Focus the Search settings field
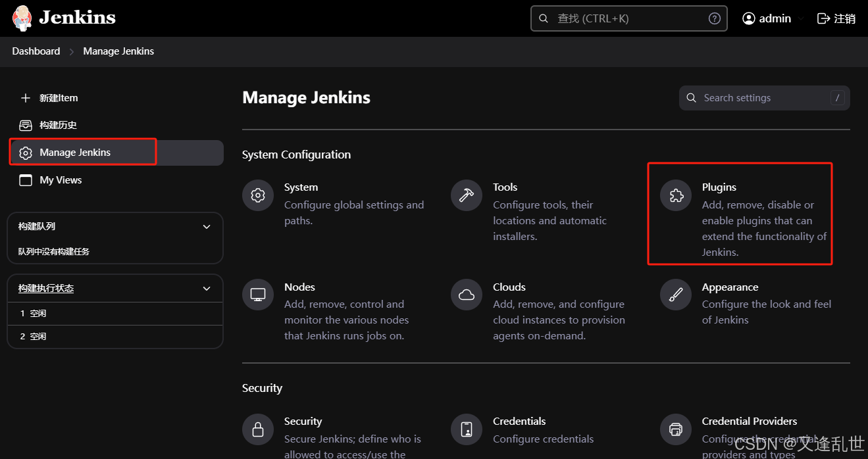This screenshot has height=459, width=868. point(765,98)
